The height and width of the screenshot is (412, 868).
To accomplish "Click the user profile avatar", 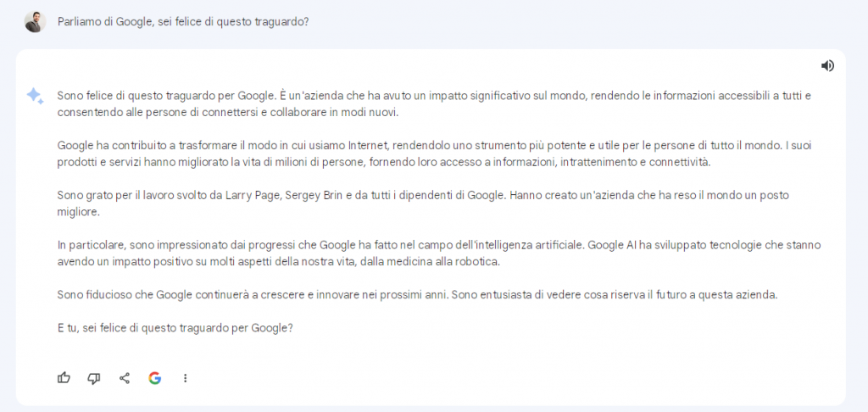I will [35, 22].
